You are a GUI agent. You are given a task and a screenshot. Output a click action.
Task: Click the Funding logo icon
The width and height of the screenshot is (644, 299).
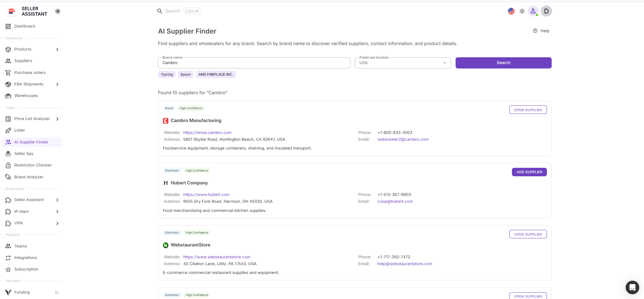8,293
